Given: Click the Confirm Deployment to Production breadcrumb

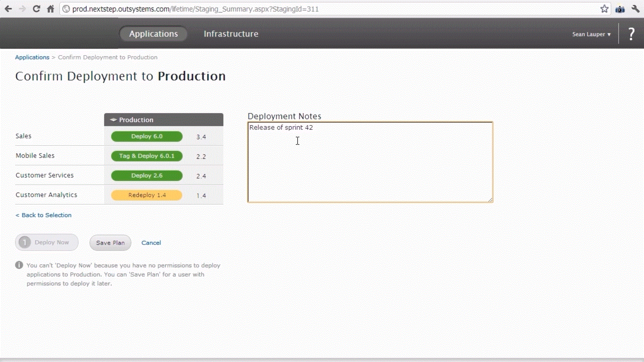Looking at the screenshot, I should 107,57.
